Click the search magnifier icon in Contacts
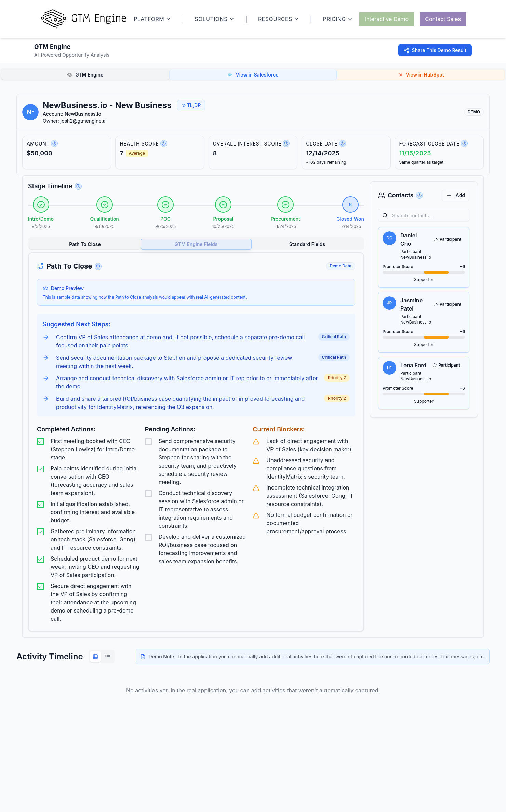 pyautogui.click(x=385, y=216)
